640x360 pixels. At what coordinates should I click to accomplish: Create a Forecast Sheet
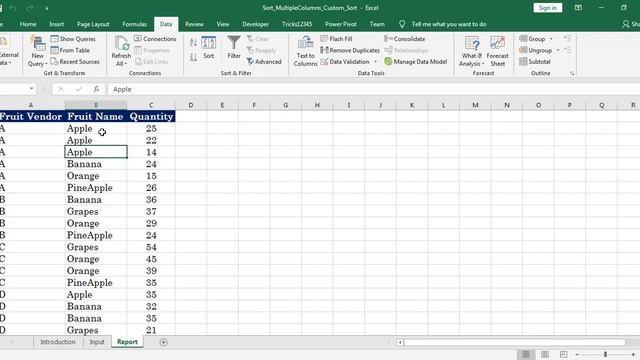498,51
